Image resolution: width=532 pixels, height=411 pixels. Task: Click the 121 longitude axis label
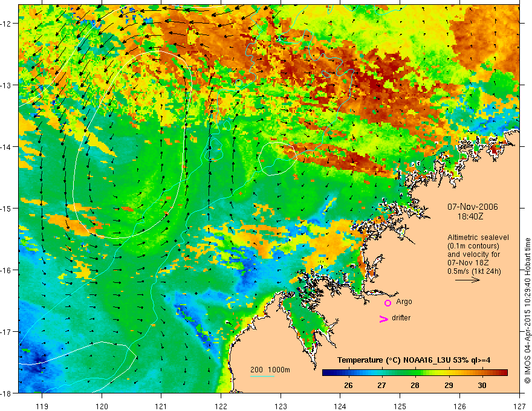pos(161,407)
